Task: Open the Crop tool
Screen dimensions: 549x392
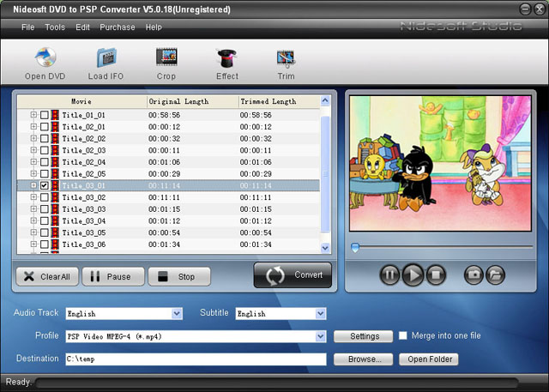Action: point(166,61)
